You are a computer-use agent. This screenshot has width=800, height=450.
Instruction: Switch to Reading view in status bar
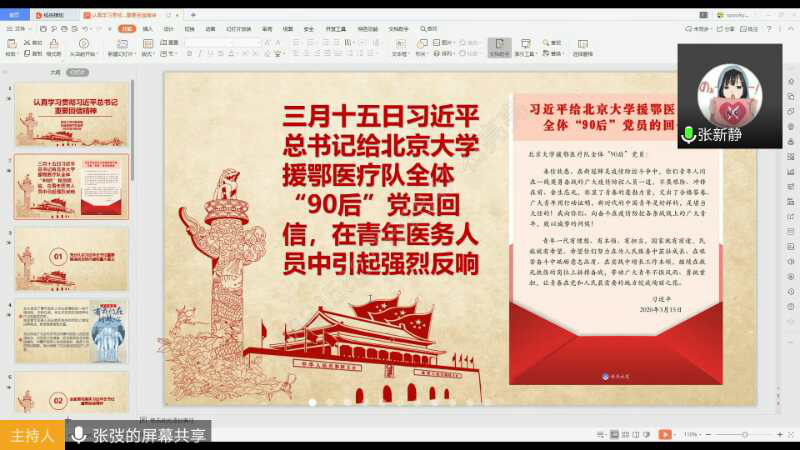point(636,434)
